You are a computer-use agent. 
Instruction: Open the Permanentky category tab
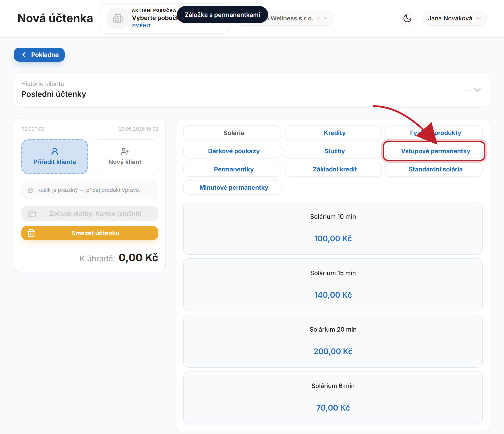[232, 169]
